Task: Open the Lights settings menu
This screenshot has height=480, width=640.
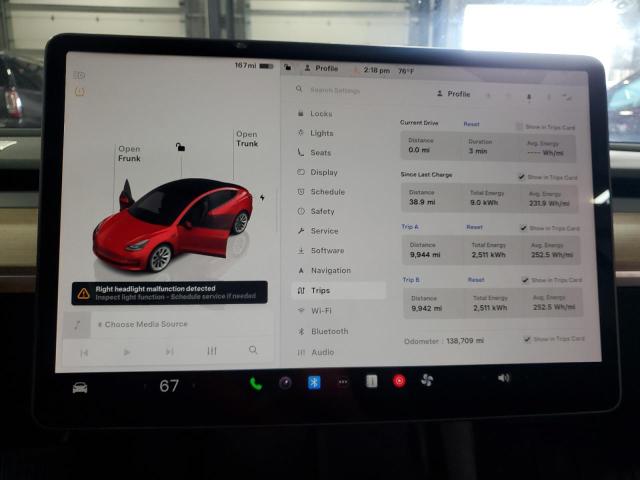Action: (321, 133)
